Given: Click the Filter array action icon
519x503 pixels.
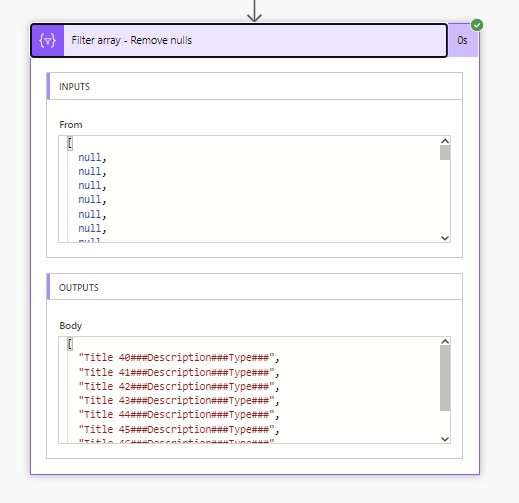Looking at the screenshot, I should click(48, 41).
